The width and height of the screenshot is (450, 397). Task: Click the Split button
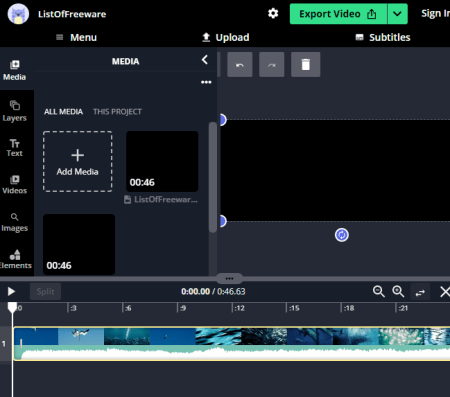pos(45,292)
